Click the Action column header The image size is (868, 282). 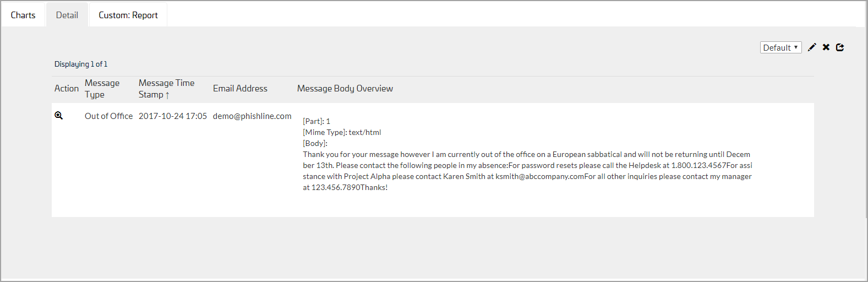[x=67, y=88]
